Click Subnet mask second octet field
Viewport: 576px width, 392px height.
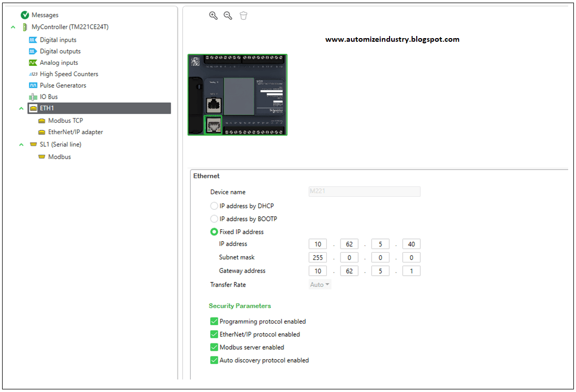coord(349,258)
